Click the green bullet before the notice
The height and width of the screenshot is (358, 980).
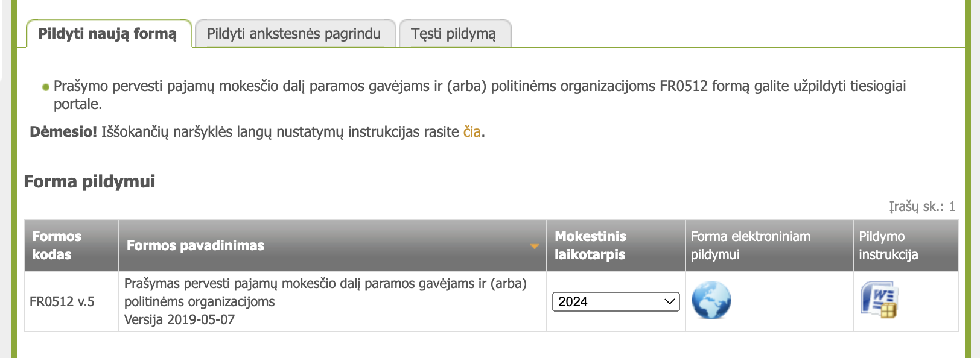point(45,87)
